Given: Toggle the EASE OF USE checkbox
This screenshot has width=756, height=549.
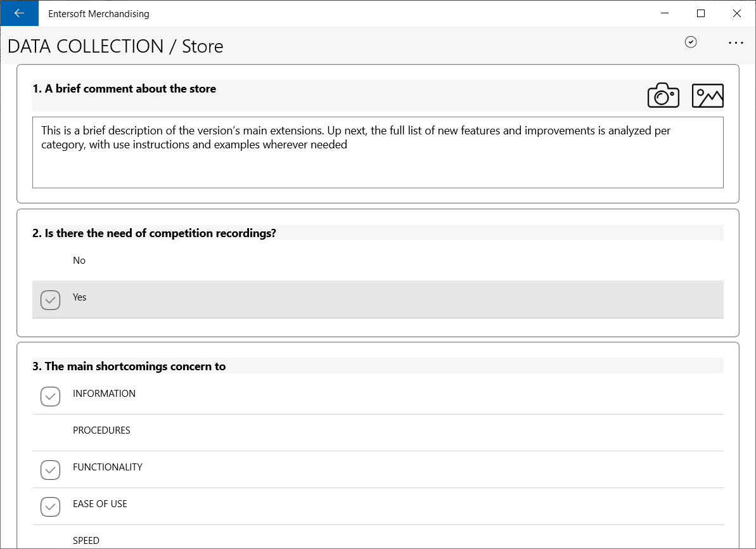Looking at the screenshot, I should (50, 507).
